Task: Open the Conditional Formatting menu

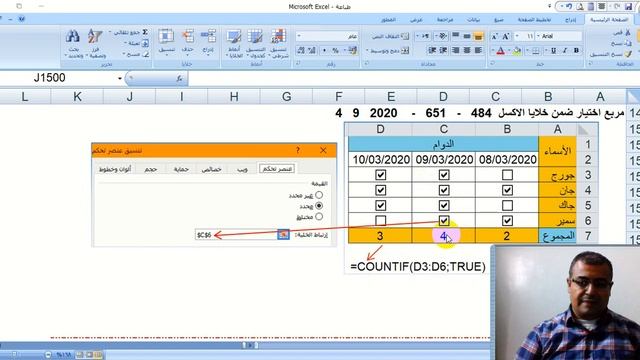Action: [278, 43]
